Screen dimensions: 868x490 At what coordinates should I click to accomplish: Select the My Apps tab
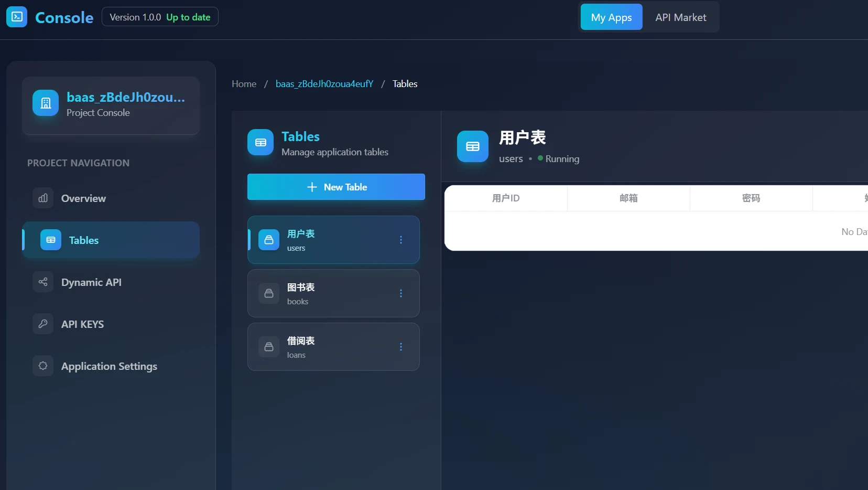click(x=611, y=17)
